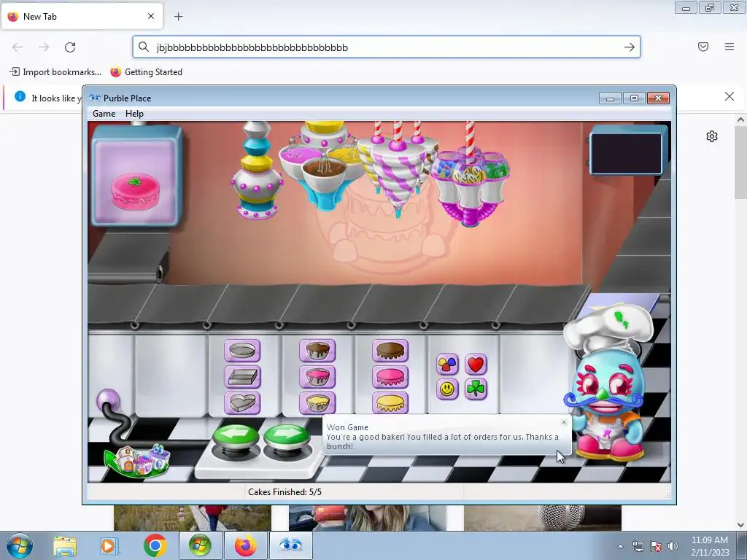Viewport: 747px width, 560px height.
Task: Open Firefox hamburger application menu
Action: (729, 47)
